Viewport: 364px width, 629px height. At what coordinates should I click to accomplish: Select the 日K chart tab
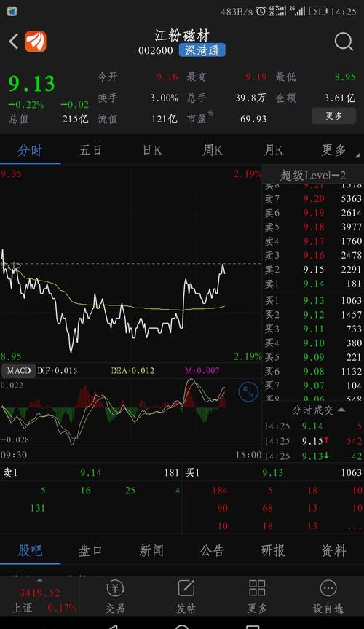coord(152,150)
